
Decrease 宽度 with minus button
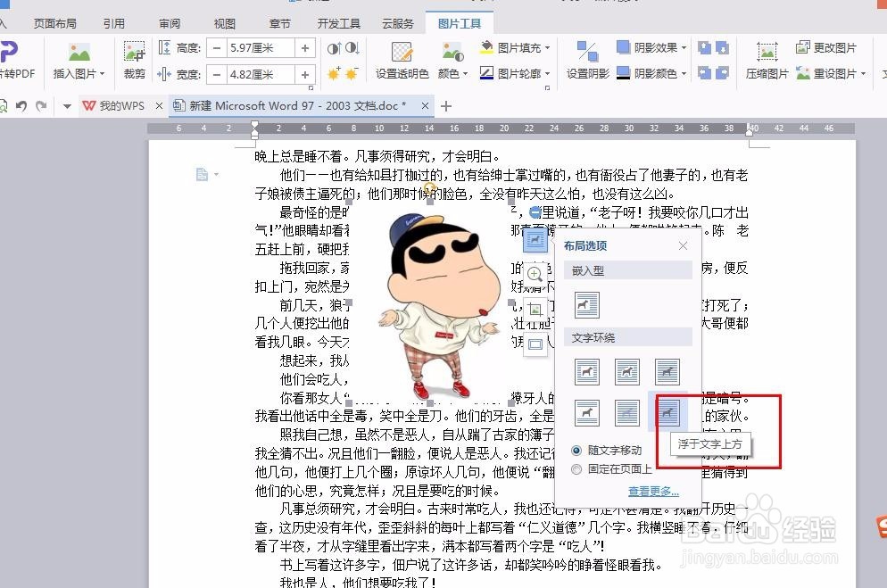click(216, 74)
